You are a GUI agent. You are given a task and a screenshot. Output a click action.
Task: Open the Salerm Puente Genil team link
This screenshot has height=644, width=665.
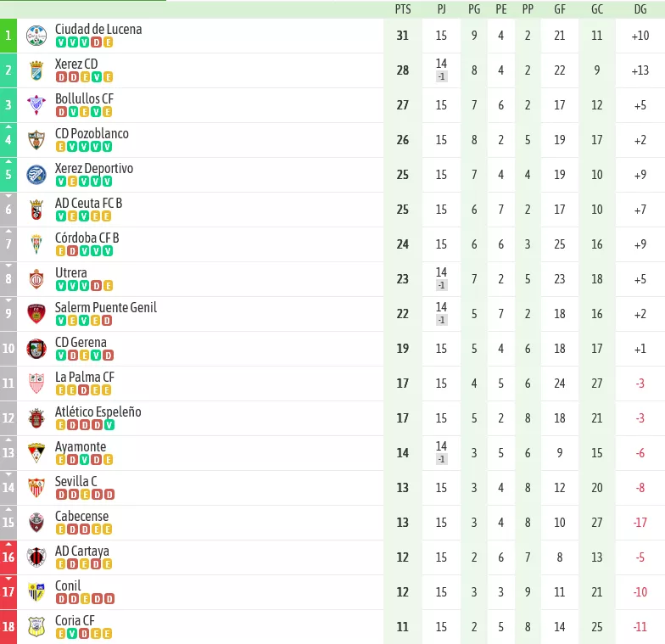[x=105, y=307]
